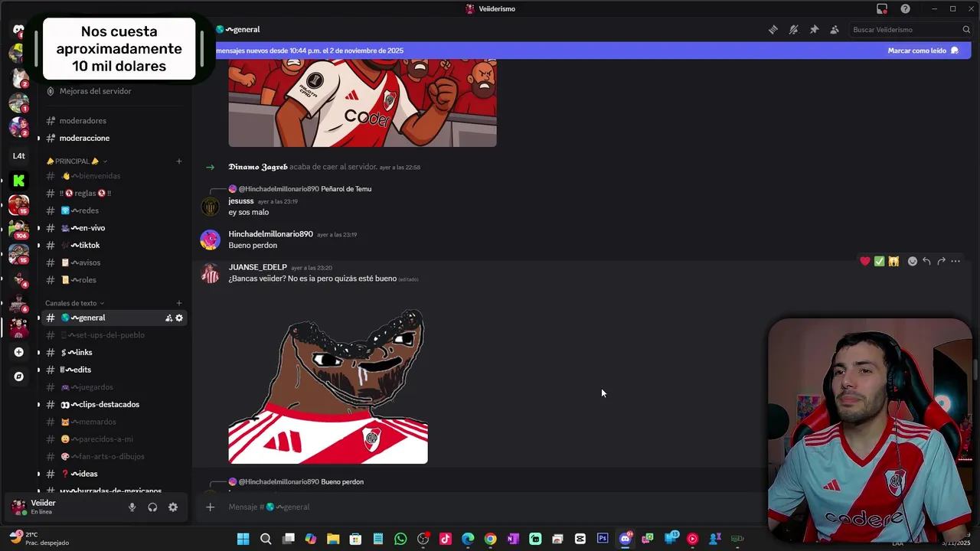Screen dimensions: 980x551
Task: Focus the Mensaje #general text box
Action: (490, 507)
